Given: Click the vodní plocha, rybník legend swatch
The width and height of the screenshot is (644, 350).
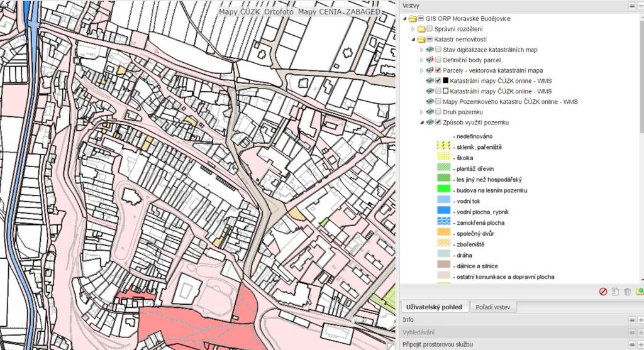Looking at the screenshot, I should 443,211.
